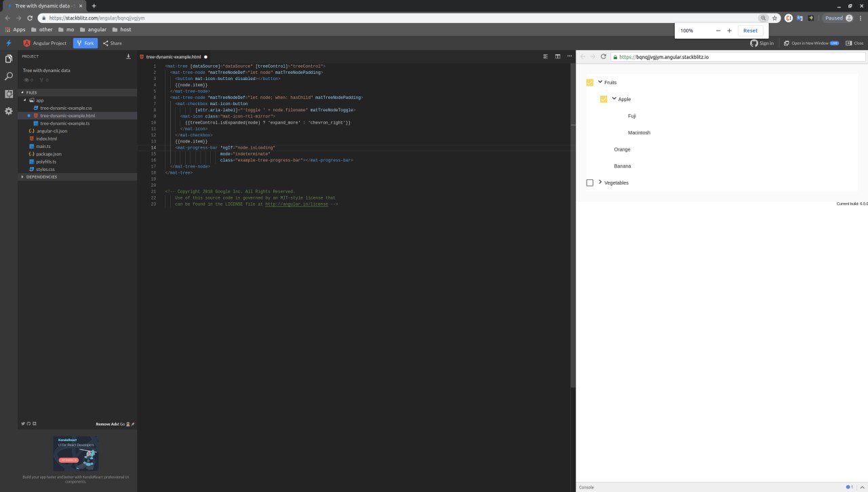This screenshot has height=492, width=868.
Task: Open the Angular Project menu
Action: point(45,43)
